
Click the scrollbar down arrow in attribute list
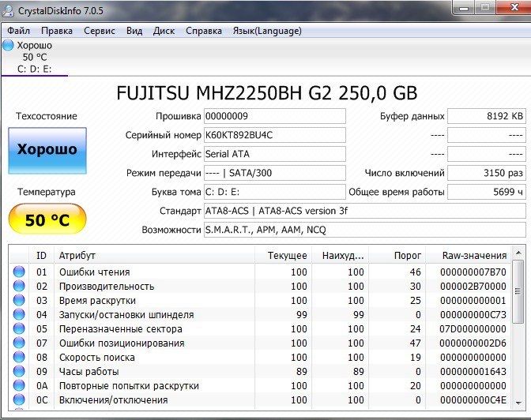[x=518, y=403]
